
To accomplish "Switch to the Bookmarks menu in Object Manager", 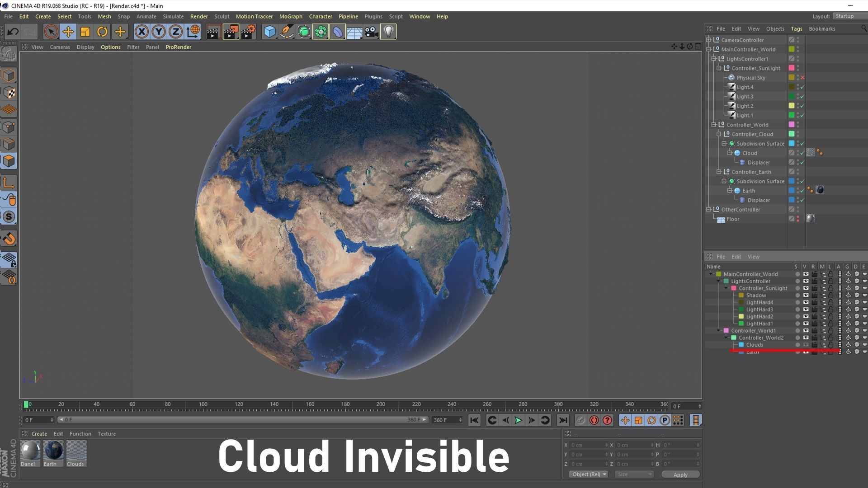I will tap(821, 28).
